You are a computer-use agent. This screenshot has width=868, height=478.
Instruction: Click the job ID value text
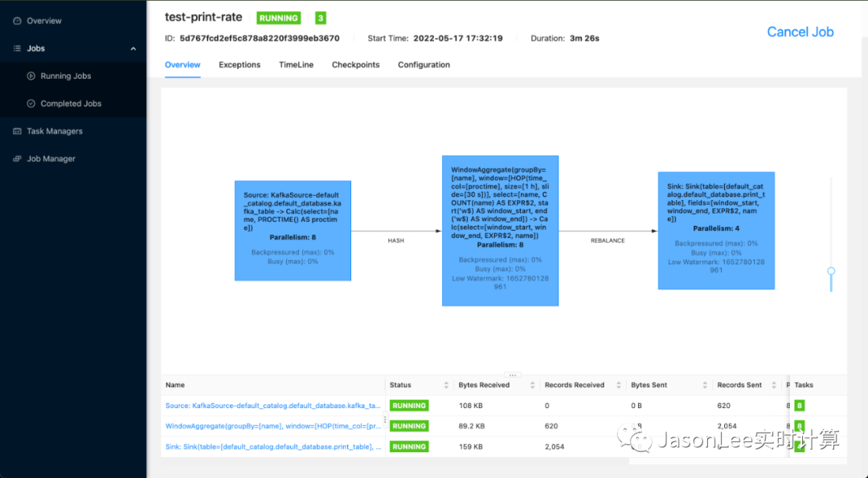[260, 39]
